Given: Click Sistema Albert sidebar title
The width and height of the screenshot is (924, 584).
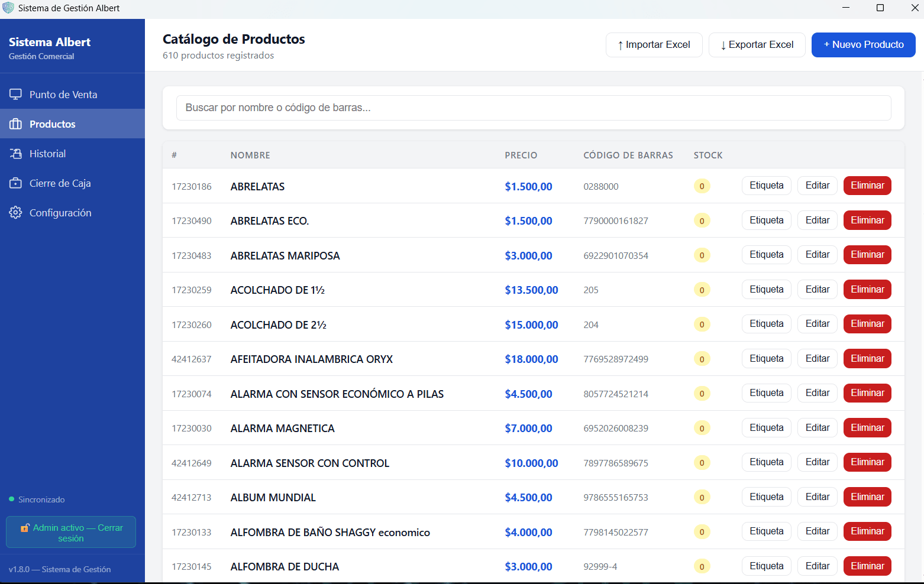Looking at the screenshot, I should coord(50,42).
